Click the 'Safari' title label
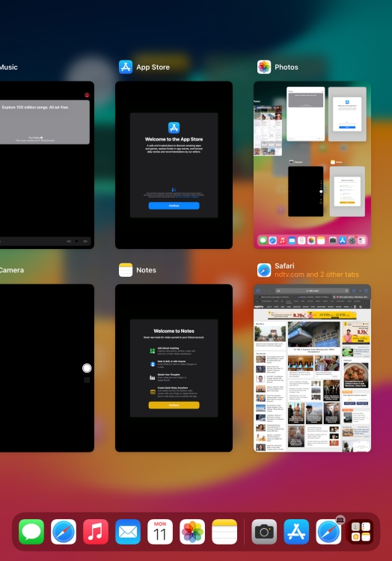The width and height of the screenshot is (392, 561). click(284, 266)
